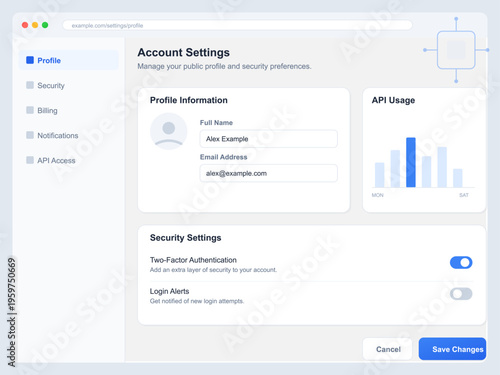Click the yellow window minimize dot
This screenshot has height=375, width=500.
click(x=35, y=25)
